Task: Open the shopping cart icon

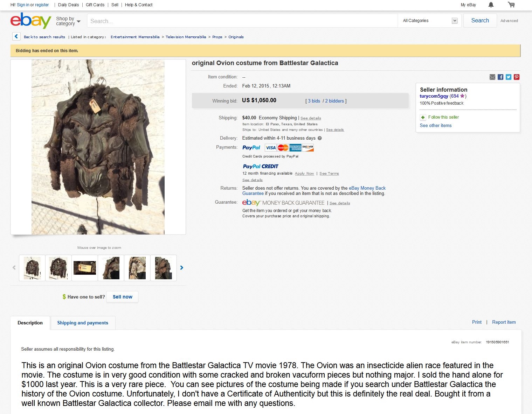Action: point(511,5)
